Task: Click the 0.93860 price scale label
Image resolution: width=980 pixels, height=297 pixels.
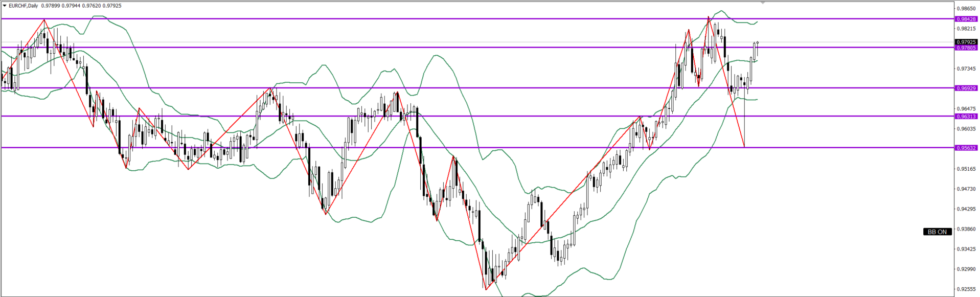Action: pyautogui.click(x=966, y=229)
